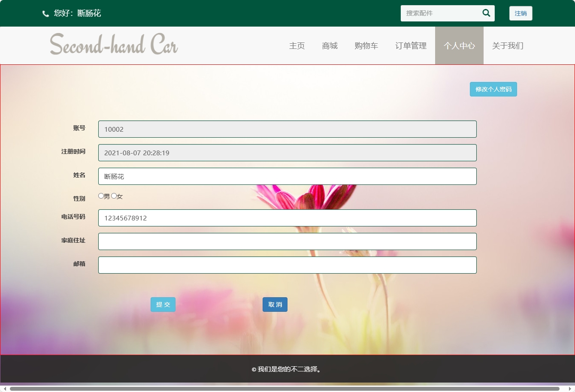Click the horizontal scrollbar's right arrow

click(x=570, y=389)
